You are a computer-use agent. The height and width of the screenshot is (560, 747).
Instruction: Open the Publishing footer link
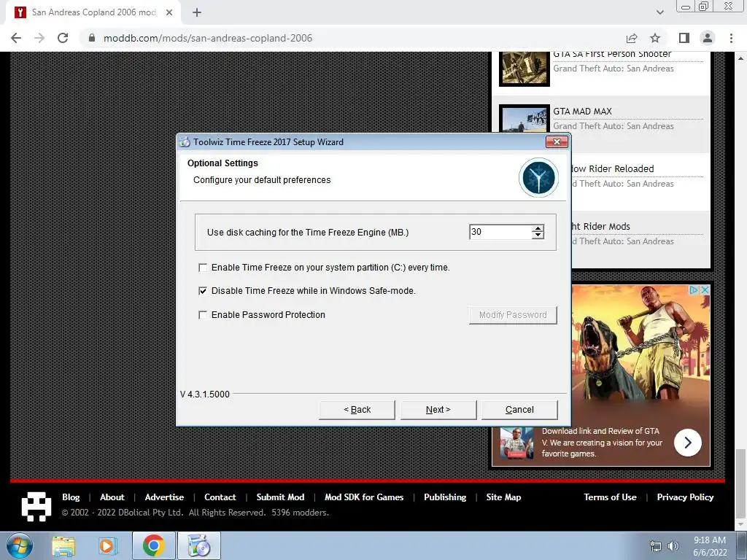(445, 497)
